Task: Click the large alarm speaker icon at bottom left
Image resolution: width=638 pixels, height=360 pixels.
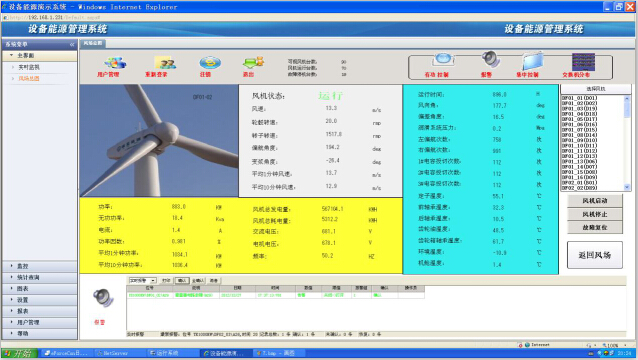Action: [103, 298]
